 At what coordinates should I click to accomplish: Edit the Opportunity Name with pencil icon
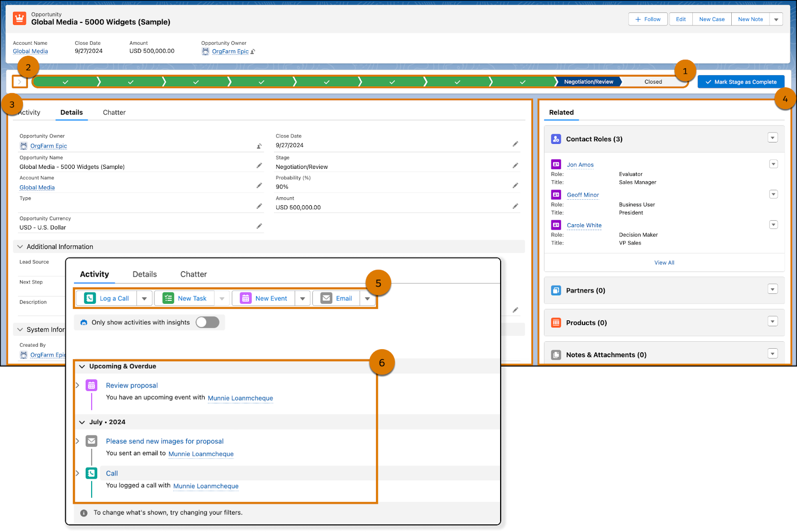coord(259,165)
